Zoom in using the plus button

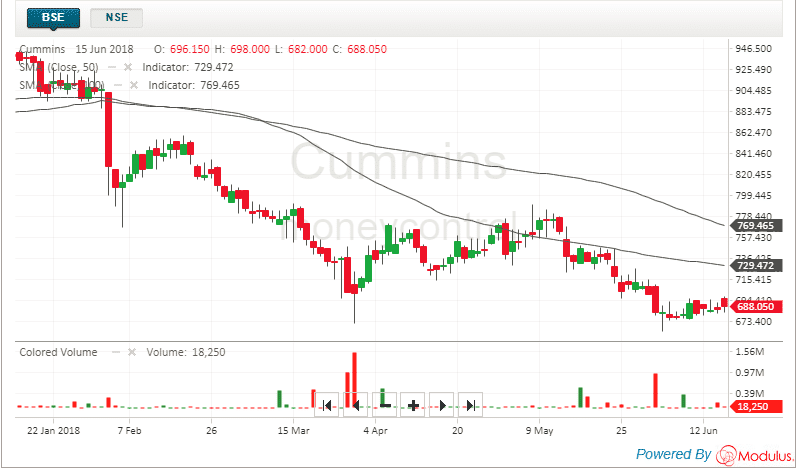coord(413,405)
